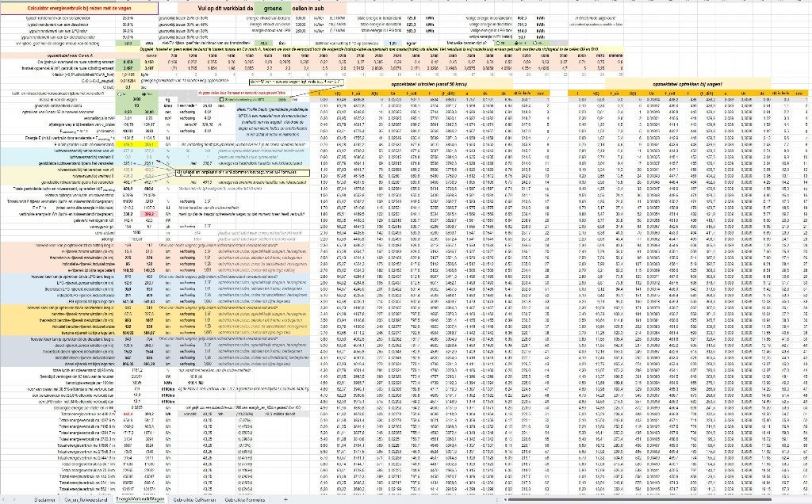The width and height of the screenshot is (812, 504).
Task: Open the Gebruikte Formules sheet tab
Action: point(245,500)
